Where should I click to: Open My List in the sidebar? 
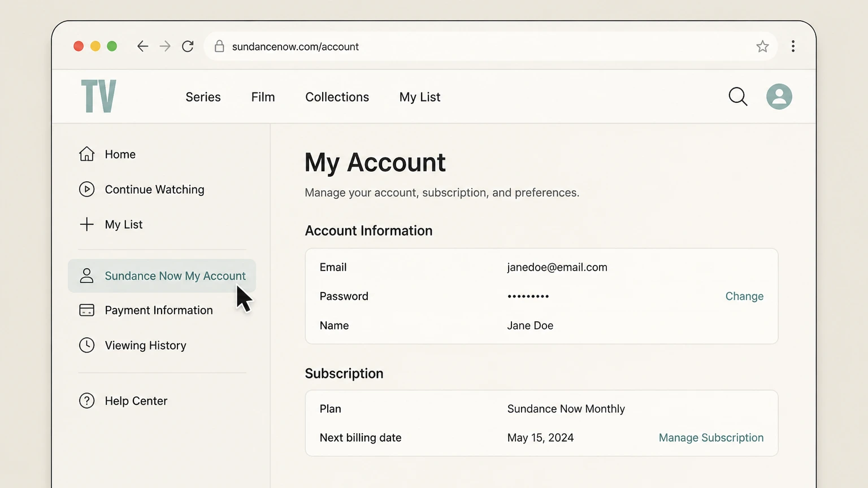(124, 224)
